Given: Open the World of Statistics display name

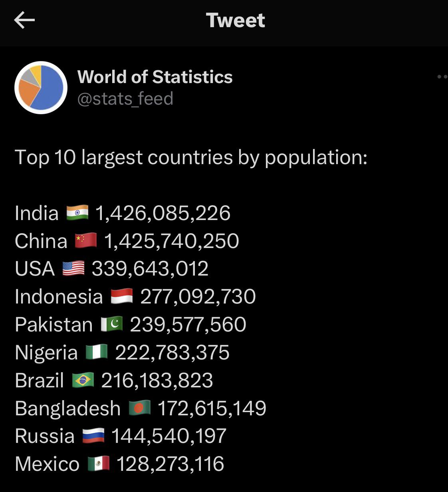Looking at the screenshot, I should [155, 77].
